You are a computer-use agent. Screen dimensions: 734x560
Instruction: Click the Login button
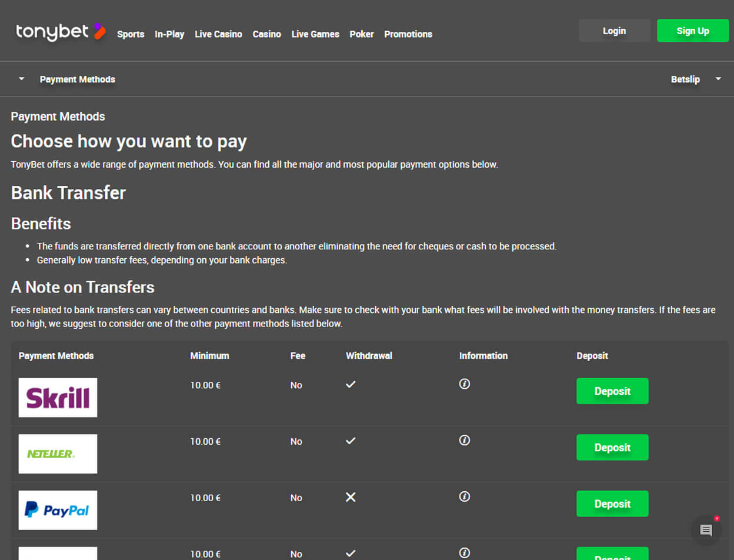coord(615,31)
